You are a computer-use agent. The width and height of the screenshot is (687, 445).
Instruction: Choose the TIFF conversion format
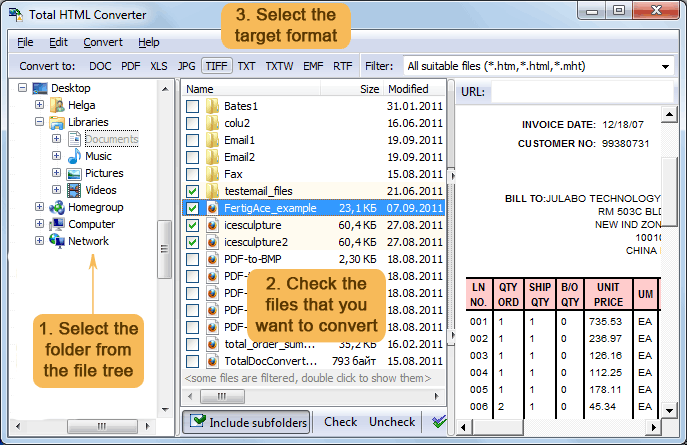[x=216, y=66]
